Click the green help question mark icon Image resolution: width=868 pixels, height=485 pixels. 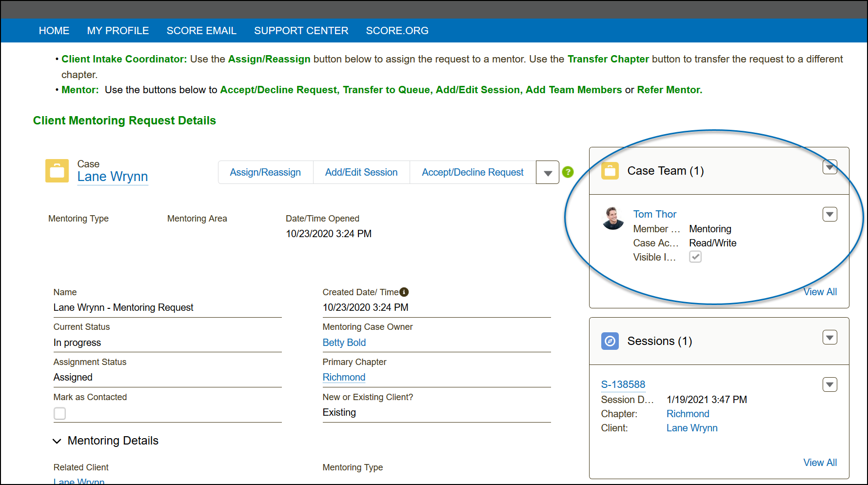(x=568, y=172)
